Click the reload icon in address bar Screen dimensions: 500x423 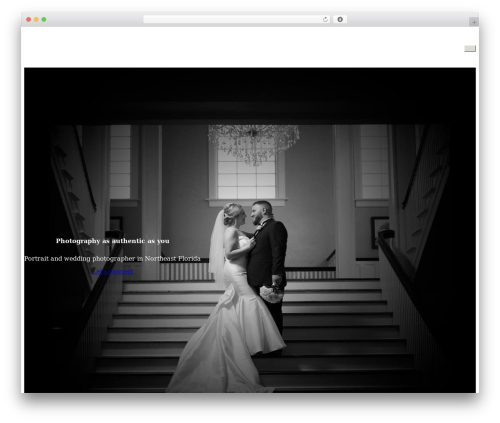(325, 20)
